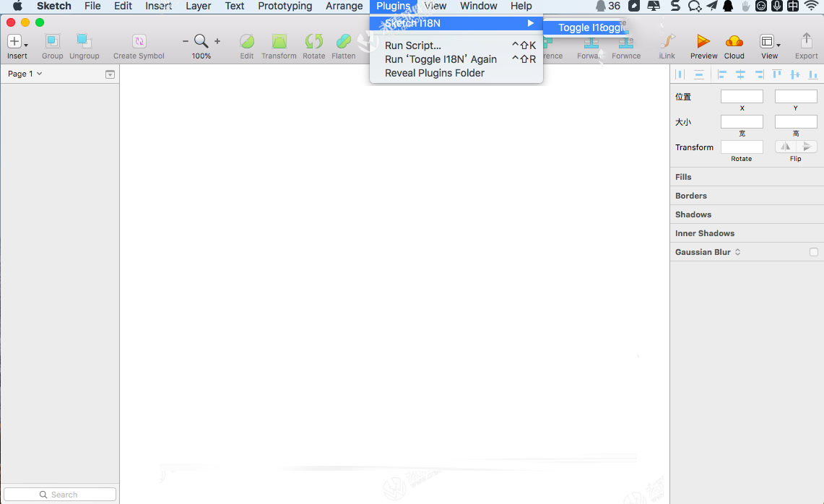This screenshot has height=504, width=824.
Task: Click the Export toolbar icon
Action: point(806,41)
